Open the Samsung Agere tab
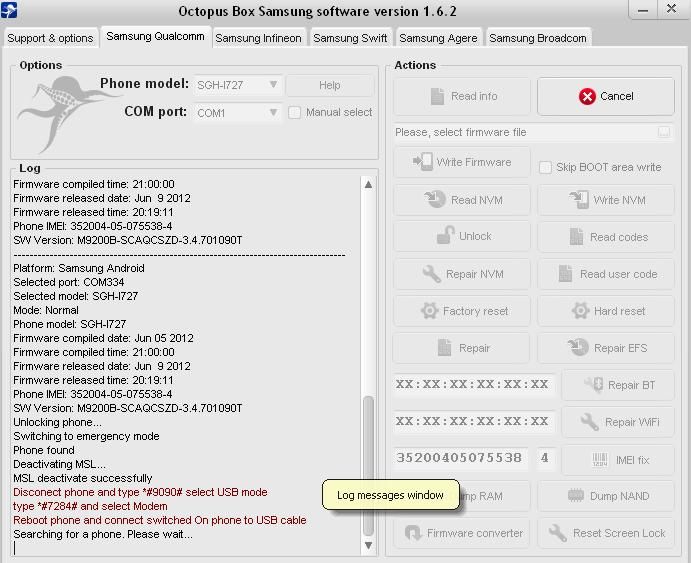The width and height of the screenshot is (691, 563). pos(438,38)
